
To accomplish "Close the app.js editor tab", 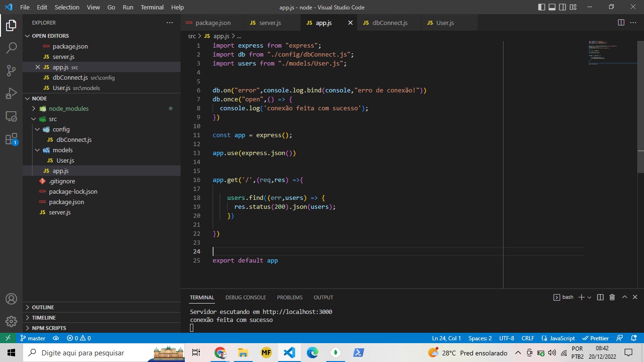I will 350,23.
